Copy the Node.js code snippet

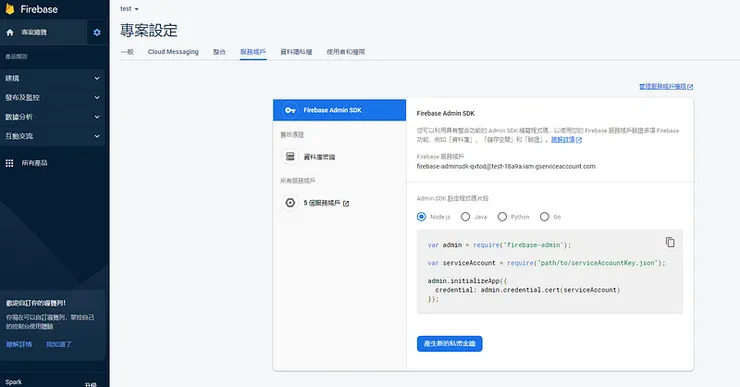click(670, 242)
